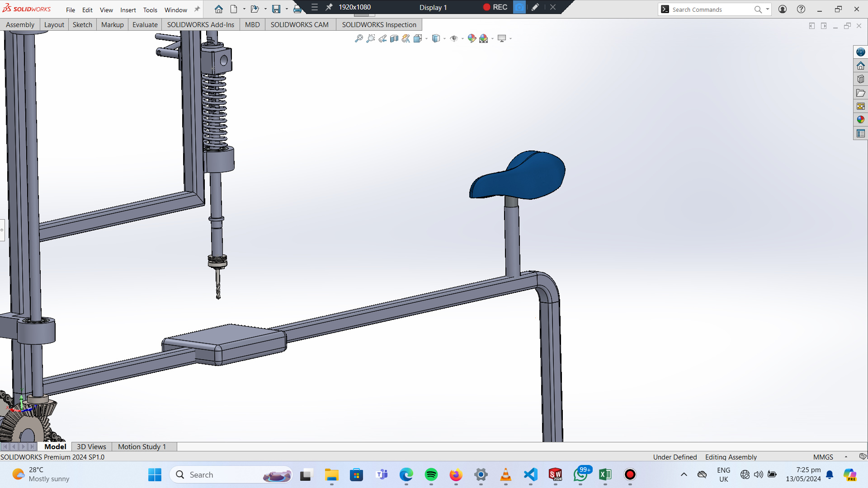Viewport: 868px width, 488px height.
Task: Open the Insert menu
Action: click(x=128, y=10)
